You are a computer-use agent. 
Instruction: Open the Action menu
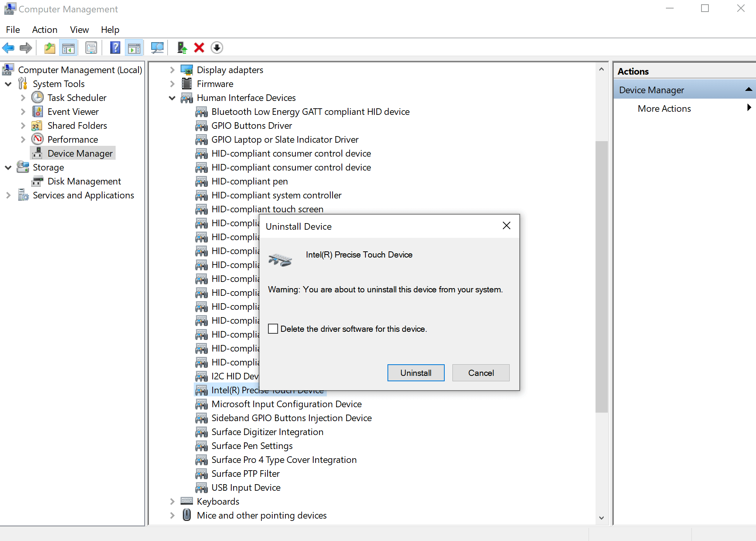click(44, 30)
